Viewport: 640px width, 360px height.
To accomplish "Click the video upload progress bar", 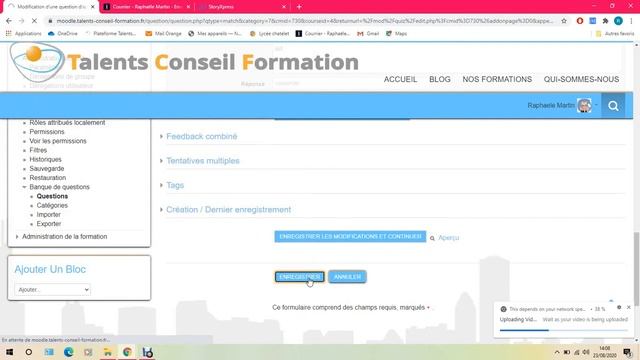I will pos(564,330).
